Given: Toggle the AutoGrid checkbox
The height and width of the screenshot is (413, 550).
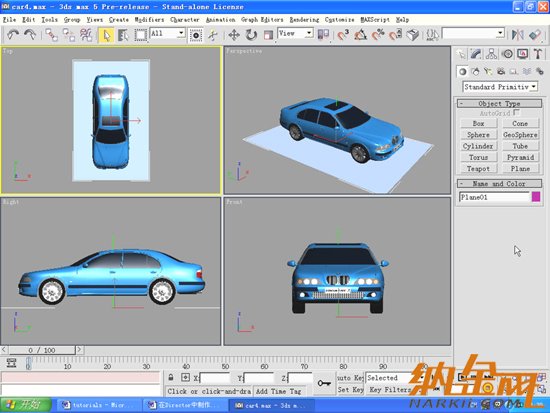Looking at the screenshot, I should pyautogui.click(x=516, y=113).
